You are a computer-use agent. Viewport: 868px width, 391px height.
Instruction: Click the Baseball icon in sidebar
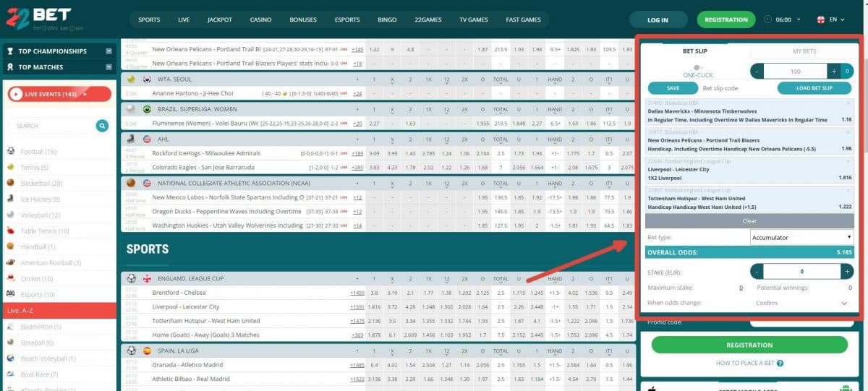tap(11, 343)
